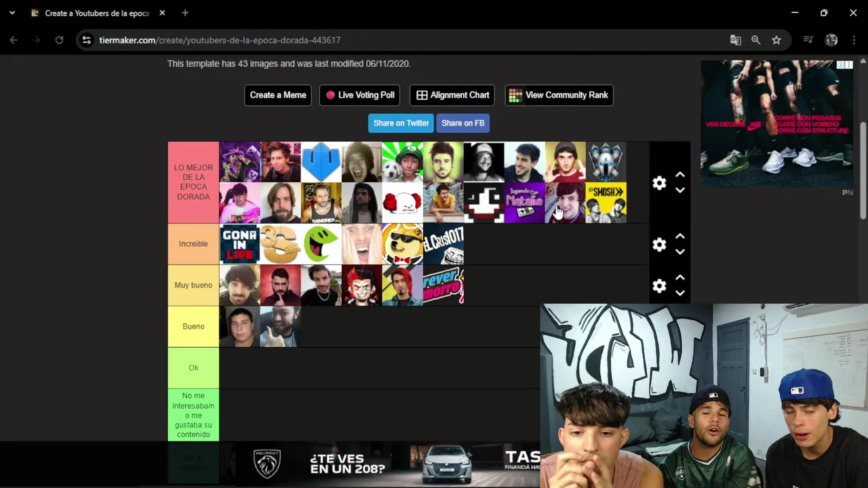Start a Live Voting Poll

359,95
